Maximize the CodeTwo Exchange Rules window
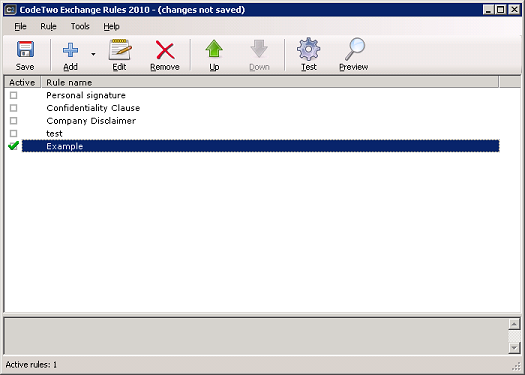 point(501,10)
